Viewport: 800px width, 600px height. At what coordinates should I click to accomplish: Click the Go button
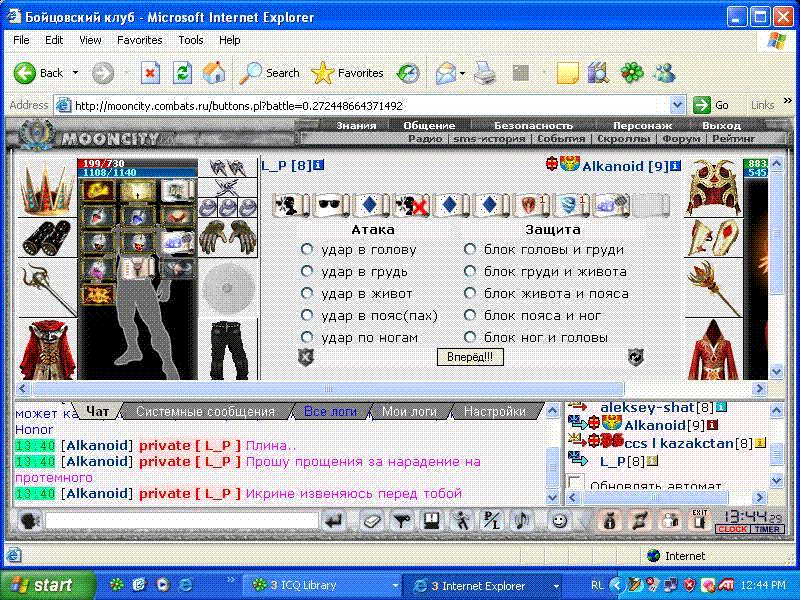pyautogui.click(x=711, y=106)
